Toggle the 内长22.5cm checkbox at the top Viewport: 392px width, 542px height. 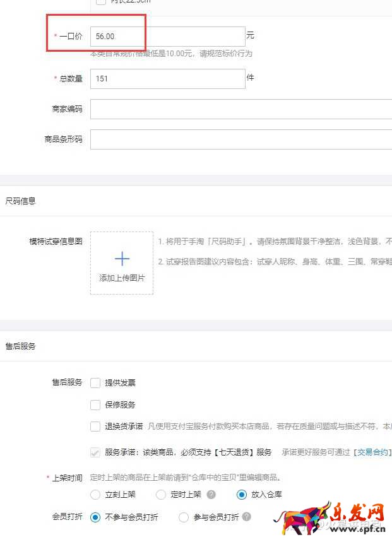101,2
